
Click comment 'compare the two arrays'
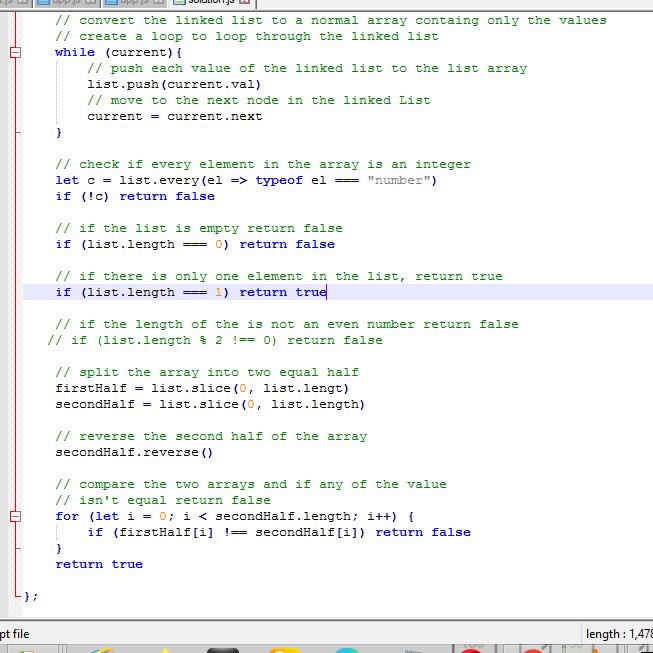[251, 484]
